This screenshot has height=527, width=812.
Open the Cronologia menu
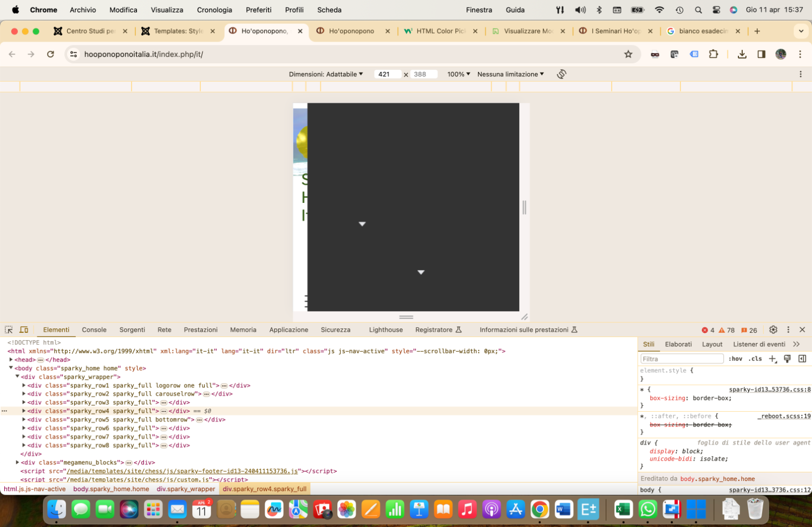pyautogui.click(x=214, y=10)
